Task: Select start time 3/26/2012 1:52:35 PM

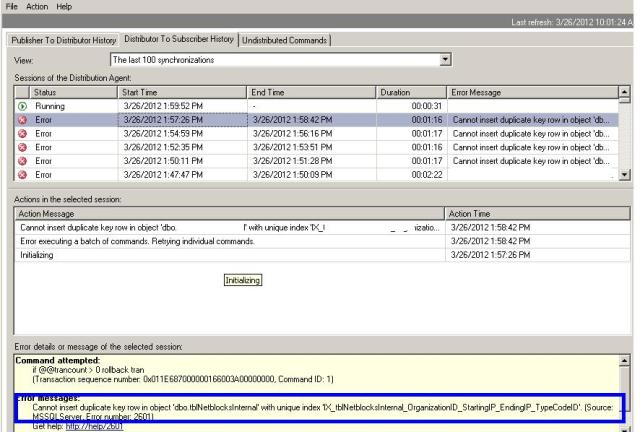Action: click(x=163, y=147)
